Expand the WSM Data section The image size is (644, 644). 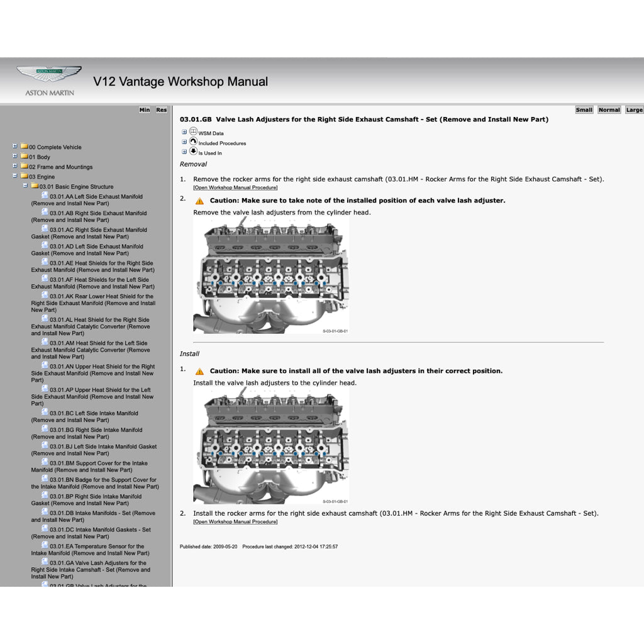[184, 131]
